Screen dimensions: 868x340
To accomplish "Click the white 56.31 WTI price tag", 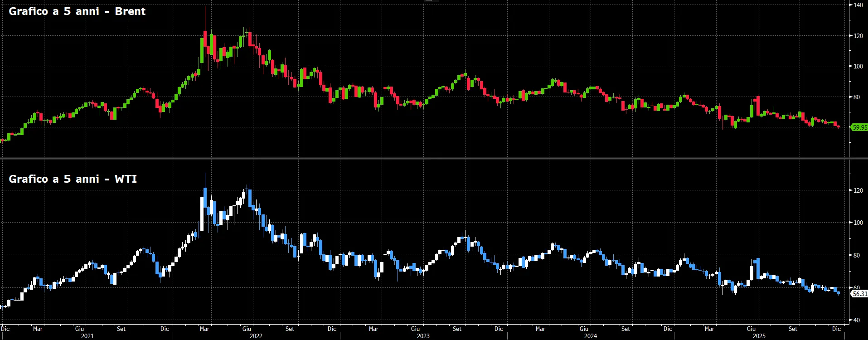I will tap(859, 294).
